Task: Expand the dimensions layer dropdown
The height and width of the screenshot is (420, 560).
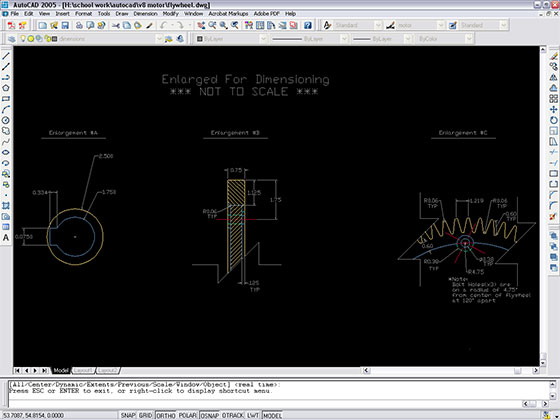Action: pos(159,39)
